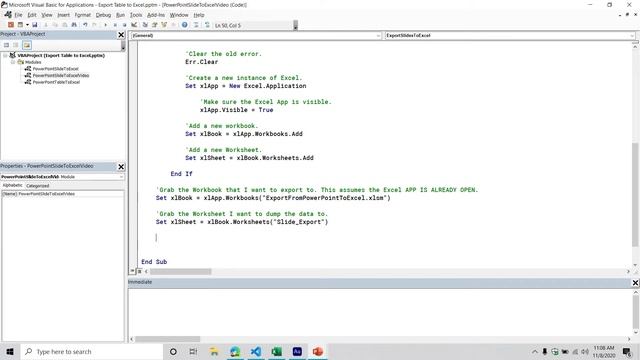This screenshot has height=360, width=640.
Task: Open the Window menu
Action: click(x=179, y=15)
